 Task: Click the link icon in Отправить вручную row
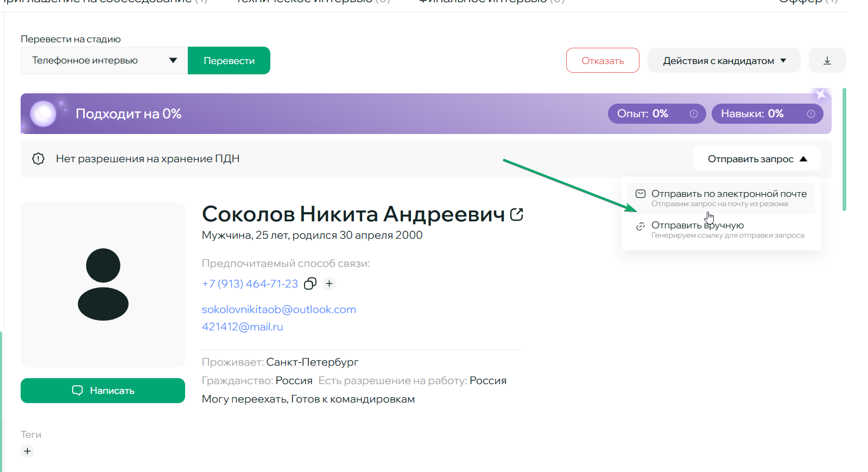(641, 226)
